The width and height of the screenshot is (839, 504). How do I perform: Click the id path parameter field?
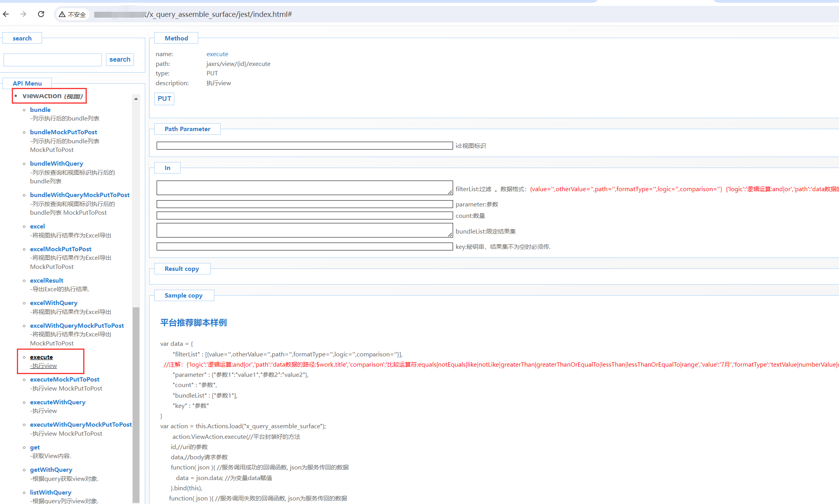pyautogui.click(x=304, y=146)
